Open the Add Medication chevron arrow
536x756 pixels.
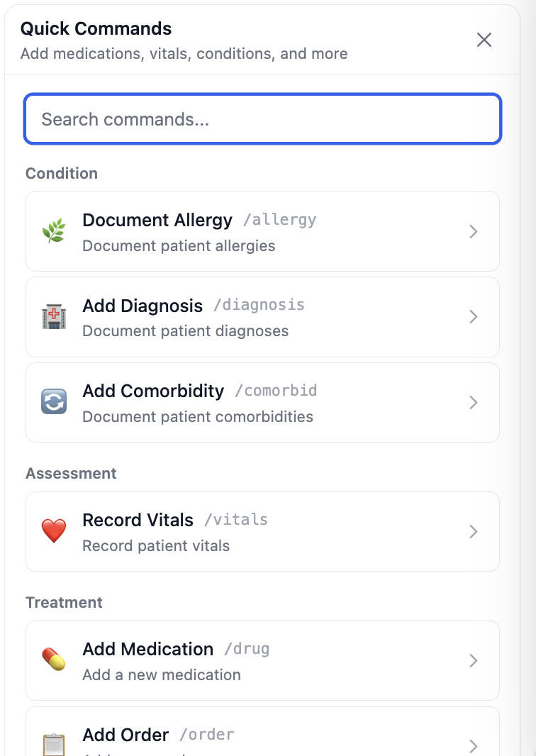(x=474, y=661)
